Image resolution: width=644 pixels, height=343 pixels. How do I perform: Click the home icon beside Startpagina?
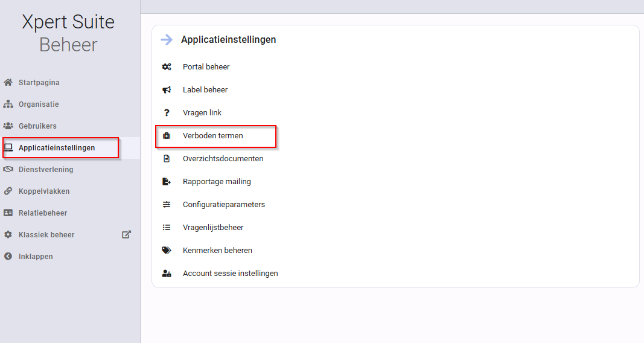[x=8, y=82]
